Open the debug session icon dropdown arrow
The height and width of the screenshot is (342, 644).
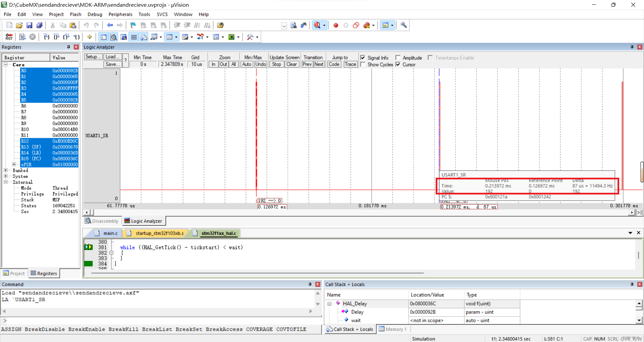[x=324, y=25]
